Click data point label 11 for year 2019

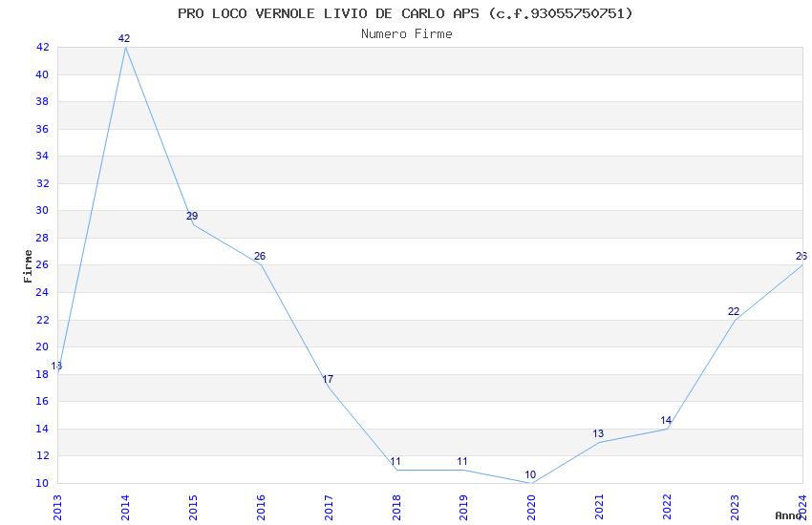point(462,461)
